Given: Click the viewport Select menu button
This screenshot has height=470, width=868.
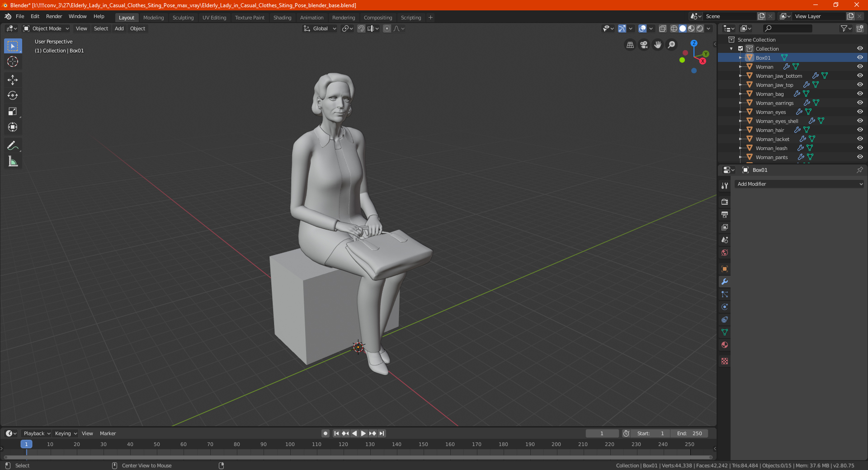Looking at the screenshot, I should pos(101,28).
